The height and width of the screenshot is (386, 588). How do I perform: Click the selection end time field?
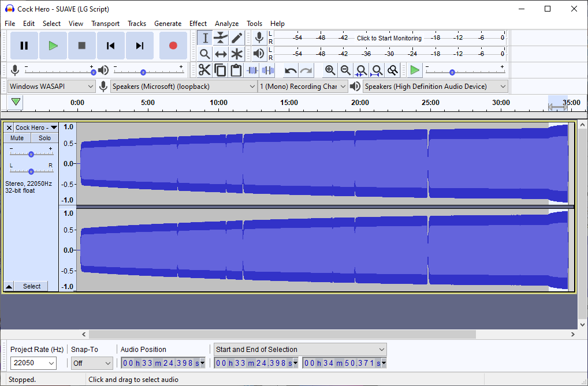click(x=345, y=363)
